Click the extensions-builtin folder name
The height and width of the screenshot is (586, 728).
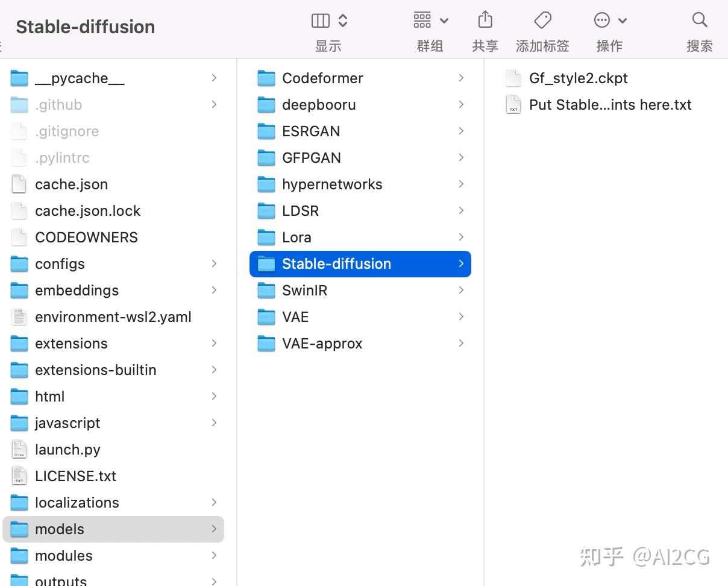96,370
